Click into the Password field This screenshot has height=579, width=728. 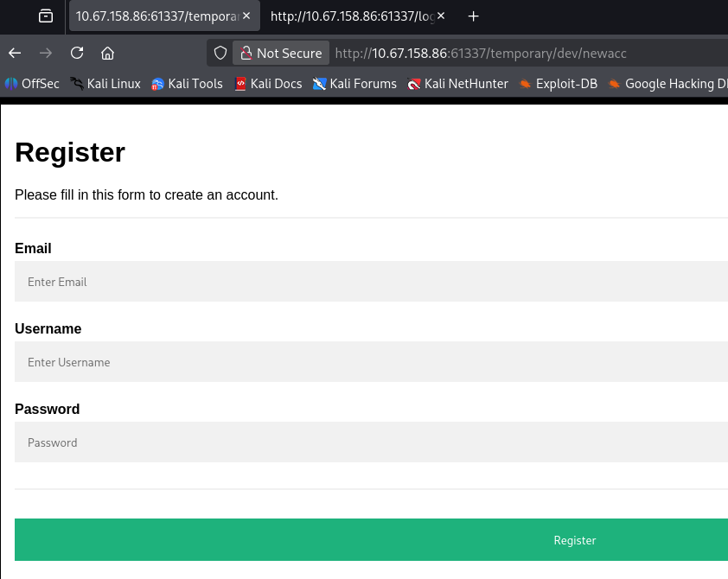point(371,442)
